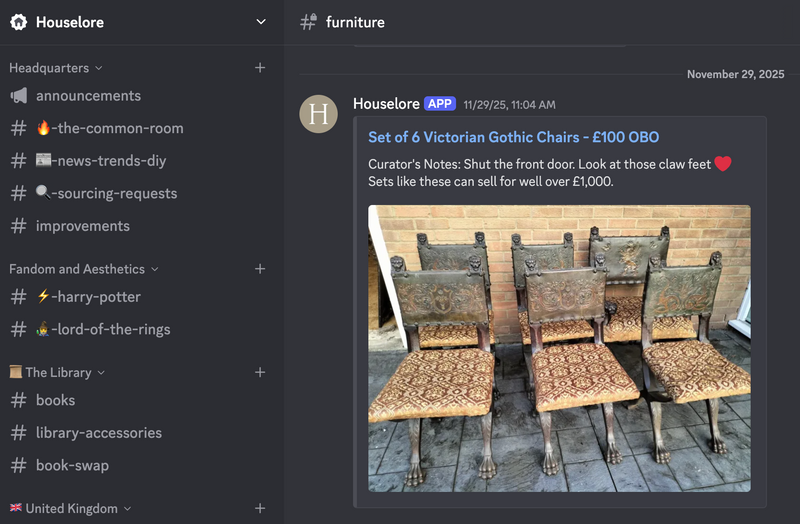
Task: Click the announcements megaphone icon
Action: tap(19, 96)
